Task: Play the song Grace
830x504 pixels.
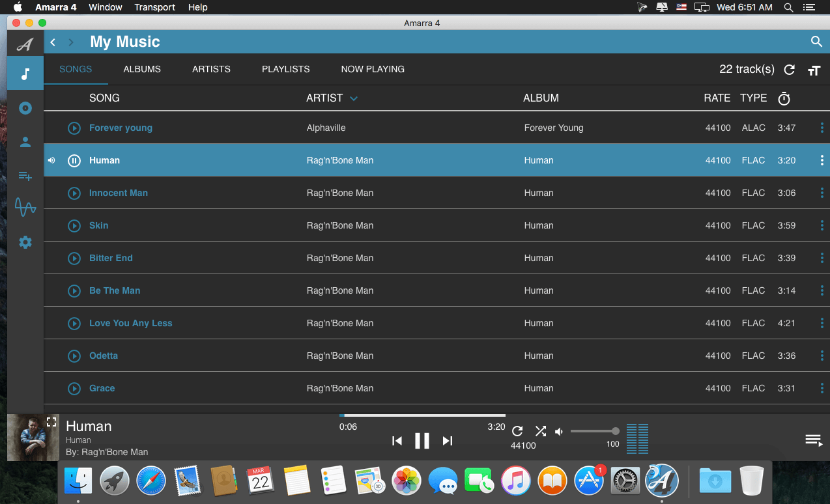Action: 74,388
